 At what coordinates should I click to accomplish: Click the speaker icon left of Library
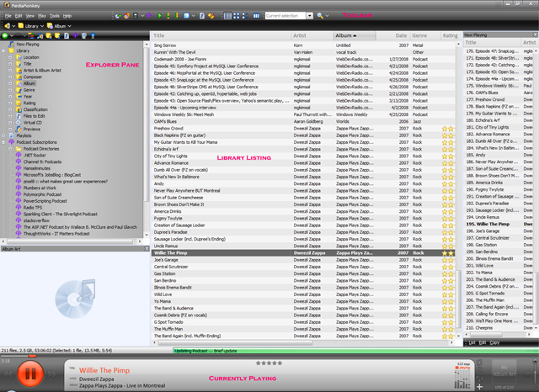pos(7,26)
